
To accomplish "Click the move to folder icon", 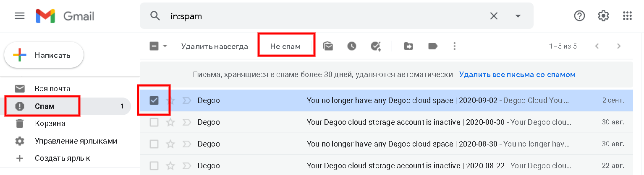I will click(408, 46).
